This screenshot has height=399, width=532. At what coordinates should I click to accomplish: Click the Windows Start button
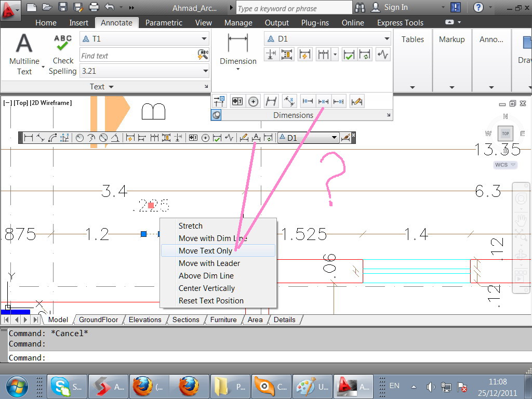point(17,387)
